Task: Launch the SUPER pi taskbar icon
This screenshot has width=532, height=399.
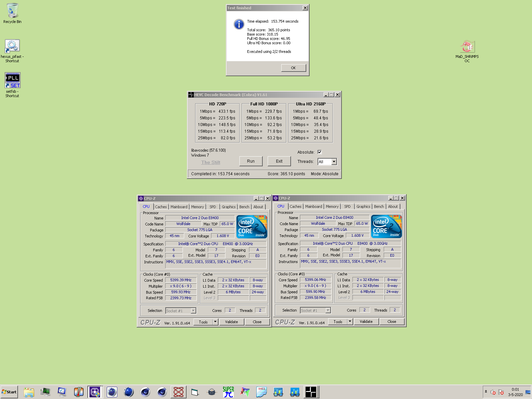Action: click(x=228, y=392)
